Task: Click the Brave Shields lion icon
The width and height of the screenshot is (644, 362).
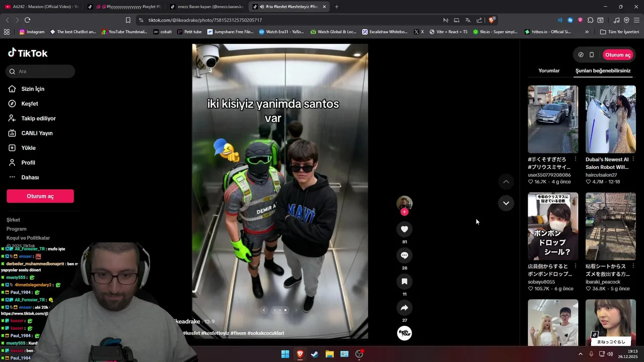Action: tap(492, 20)
